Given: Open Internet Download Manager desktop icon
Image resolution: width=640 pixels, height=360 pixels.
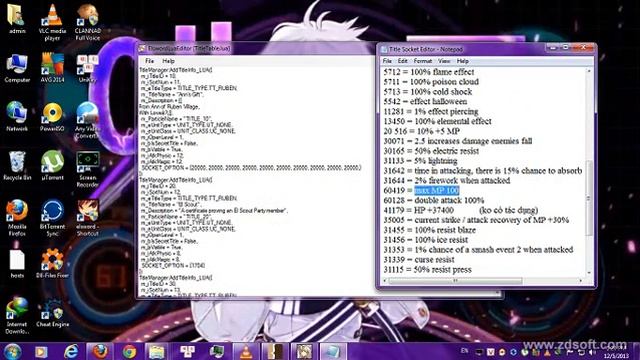Looking at the screenshot, I should tap(17, 316).
